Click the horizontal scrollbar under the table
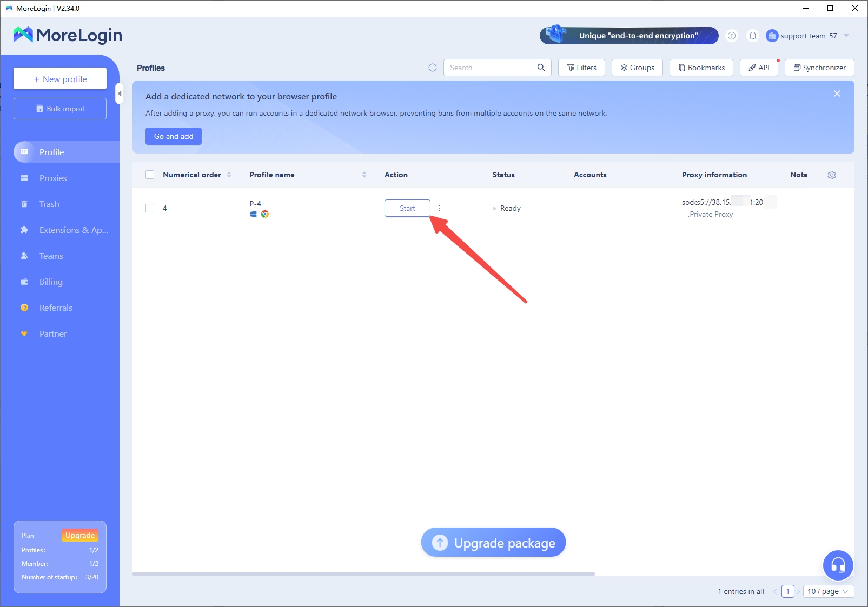Screen dimensions: 868x607 tap(363, 574)
